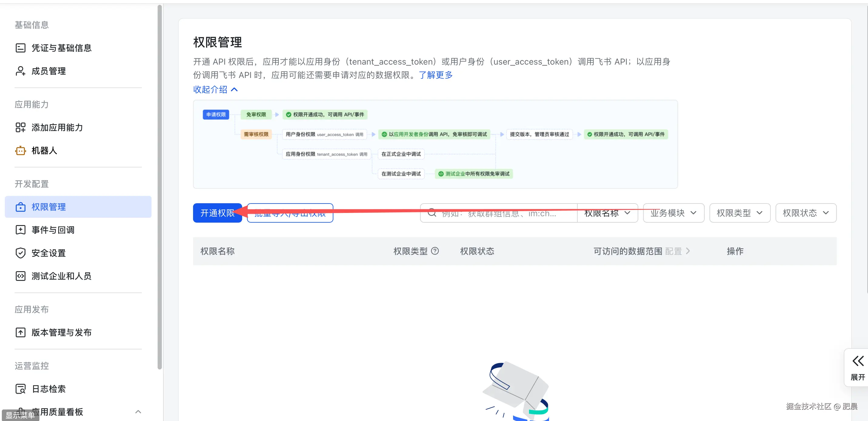
Task: Open the 权限名称 dropdown
Action: click(607, 213)
